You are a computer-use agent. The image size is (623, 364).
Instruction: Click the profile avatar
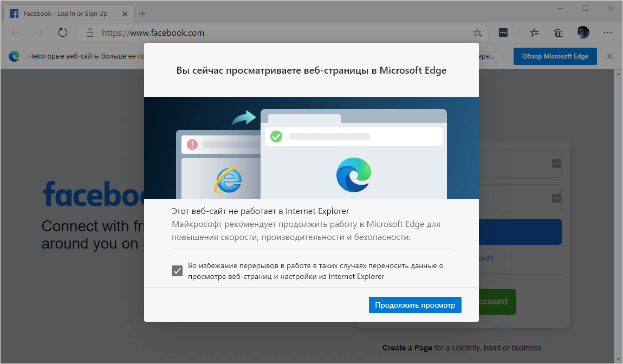tap(583, 32)
